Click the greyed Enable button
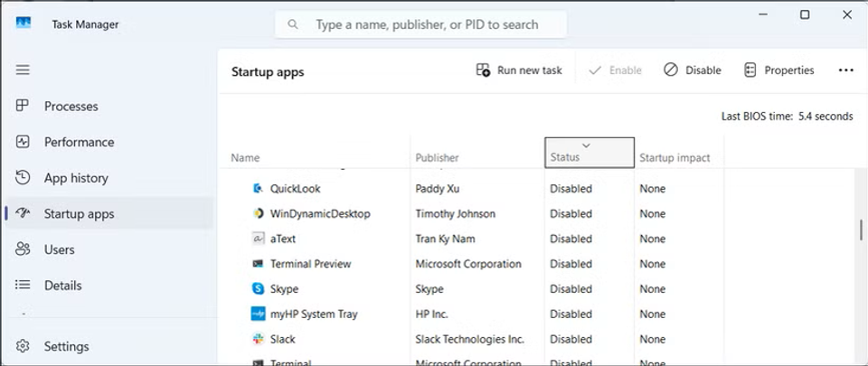The width and height of the screenshot is (868, 366). pos(616,70)
